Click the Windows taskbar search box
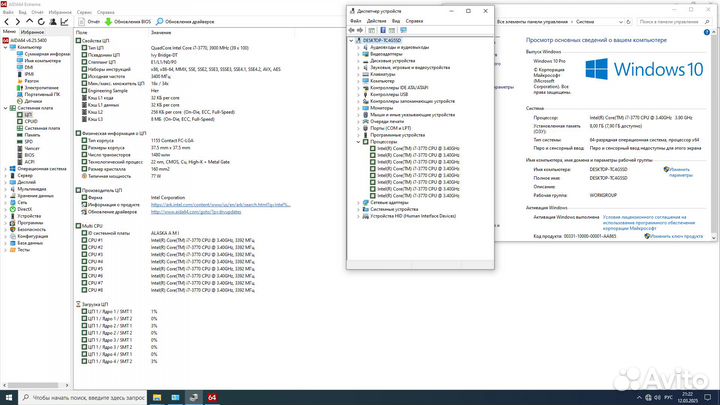The height and width of the screenshot is (405, 720). pyautogui.click(x=83, y=397)
